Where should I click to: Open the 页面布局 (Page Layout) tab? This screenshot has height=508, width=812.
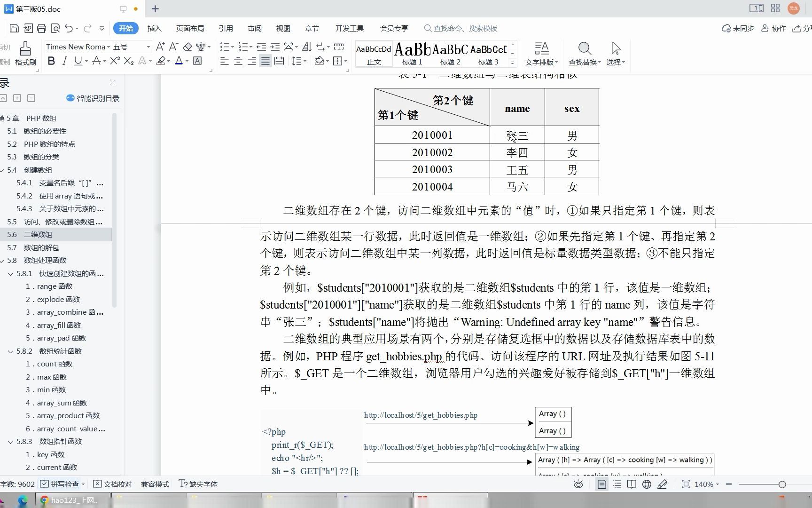click(190, 28)
